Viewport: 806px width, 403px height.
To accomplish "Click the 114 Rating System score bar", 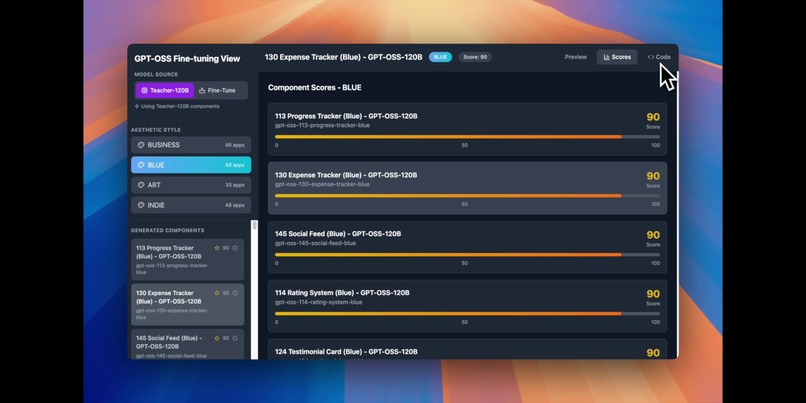I will click(467, 314).
